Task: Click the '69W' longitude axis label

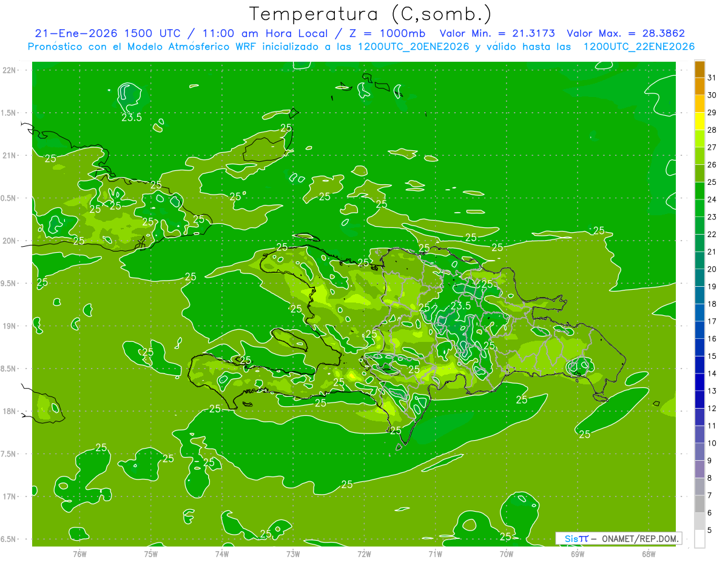Action: click(578, 554)
